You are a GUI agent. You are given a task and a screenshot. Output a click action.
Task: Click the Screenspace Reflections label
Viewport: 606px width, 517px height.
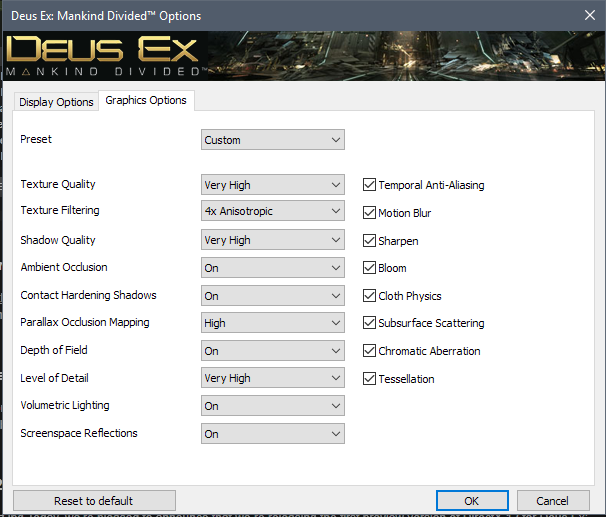point(79,433)
